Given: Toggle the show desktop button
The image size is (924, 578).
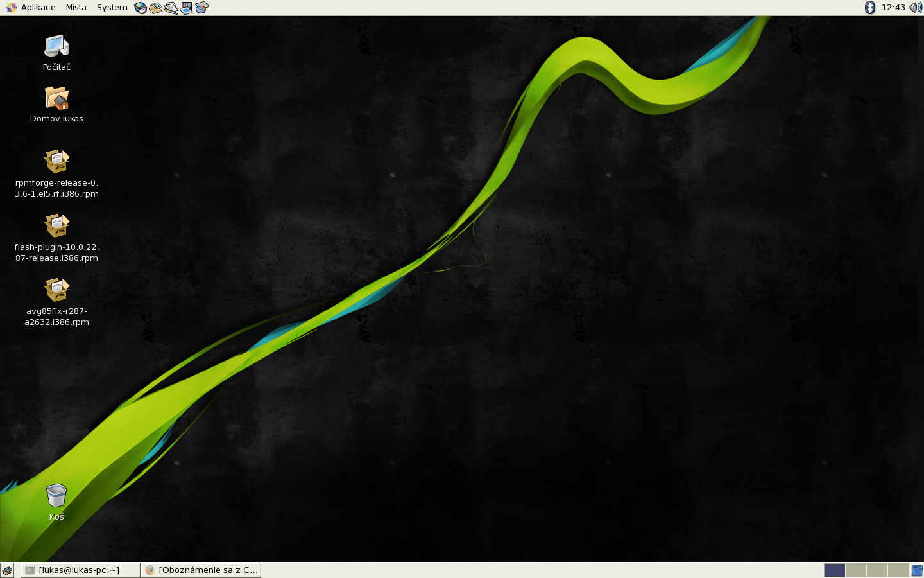Looking at the screenshot, I should pos(7,570).
